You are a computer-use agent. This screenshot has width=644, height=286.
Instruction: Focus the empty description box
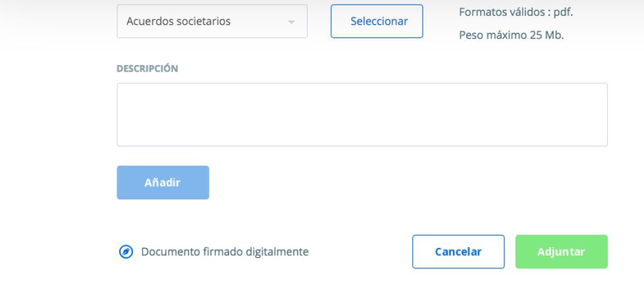[x=362, y=114]
